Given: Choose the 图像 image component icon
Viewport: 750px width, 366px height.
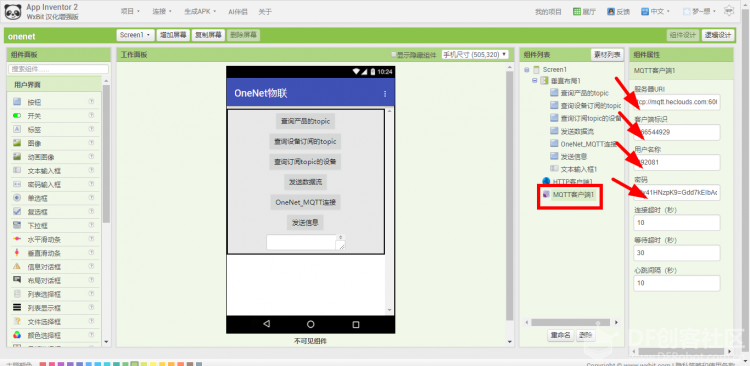Looking at the screenshot, I should (x=17, y=143).
